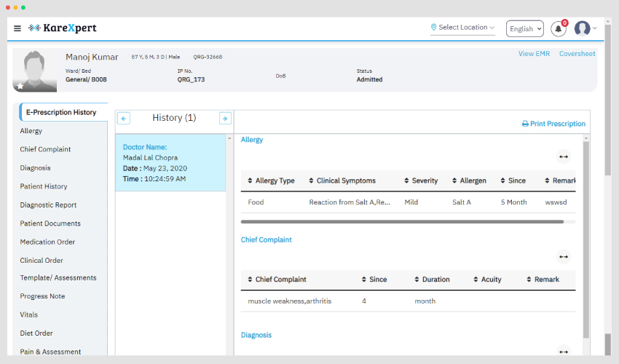Click the location pin icon

point(433,27)
